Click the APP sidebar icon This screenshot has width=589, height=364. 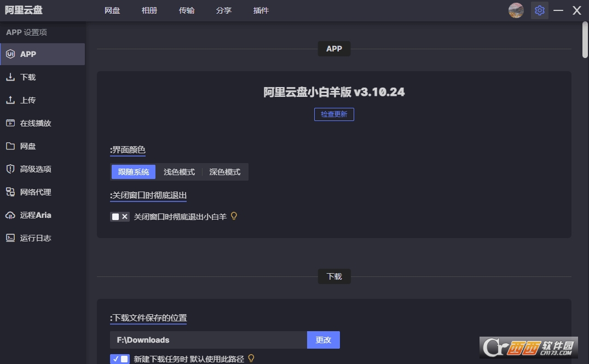tap(10, 54)
